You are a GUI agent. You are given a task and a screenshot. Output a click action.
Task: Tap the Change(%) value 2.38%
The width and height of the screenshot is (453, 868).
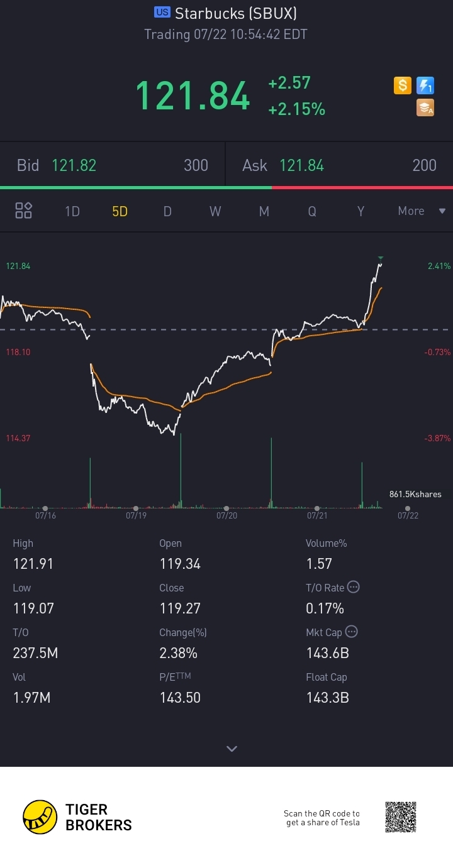[x=178, y=653]
